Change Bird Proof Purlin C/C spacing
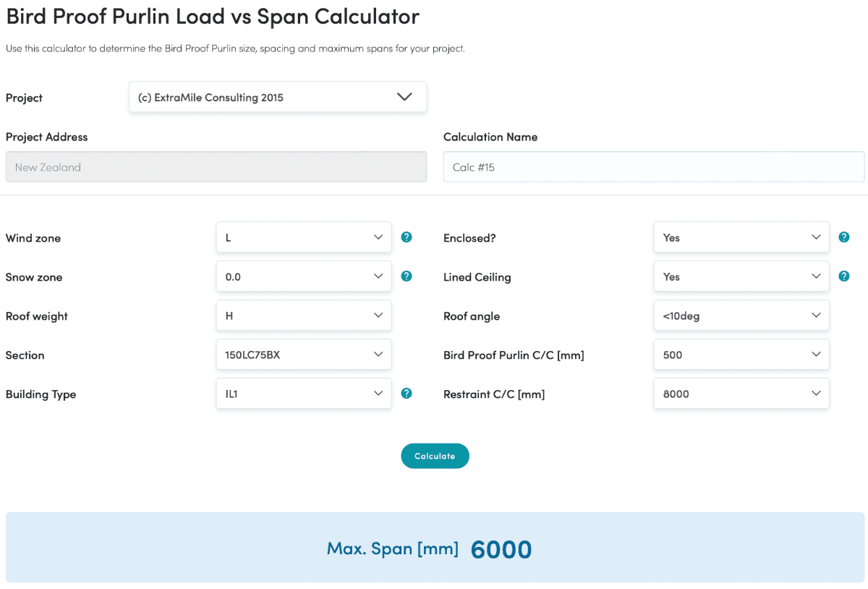Screen dimensions: 868x589 click(741, 355)
